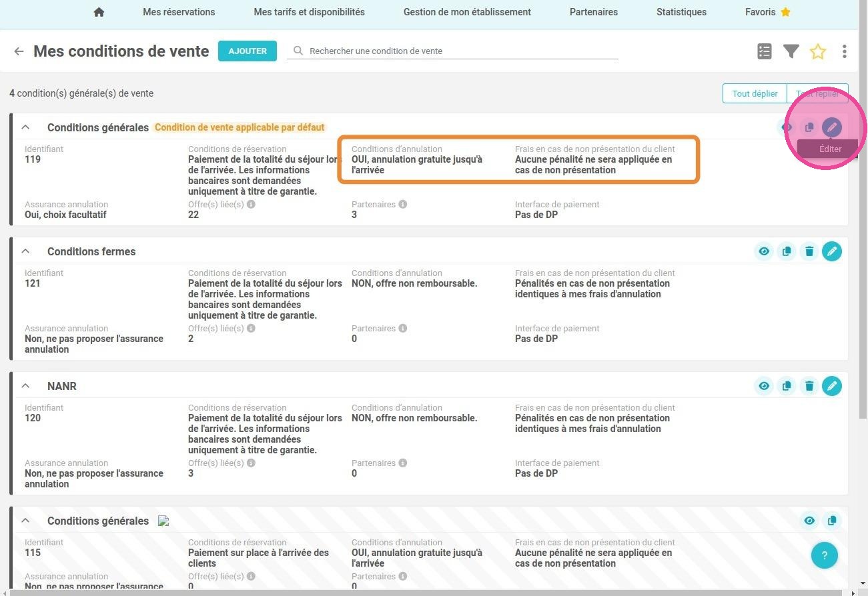Image resolution: width=868 pixels, height=596 pixels.
Task: Select identifier value 121
Action: [33, 283]
